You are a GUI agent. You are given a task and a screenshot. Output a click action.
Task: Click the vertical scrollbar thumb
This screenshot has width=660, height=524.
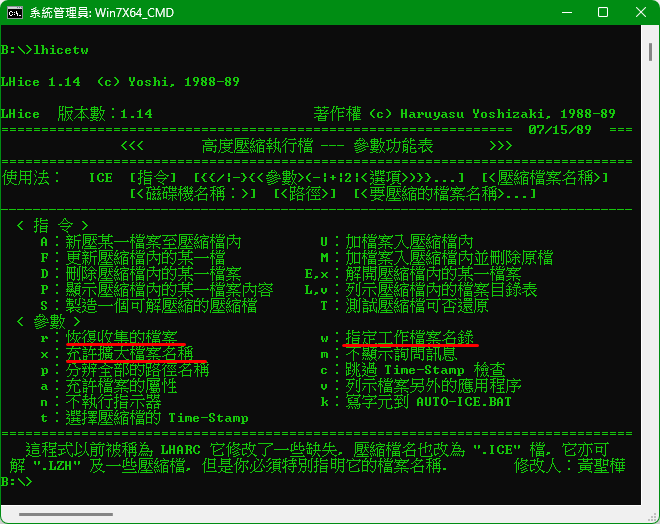click(x=650, y=52)
